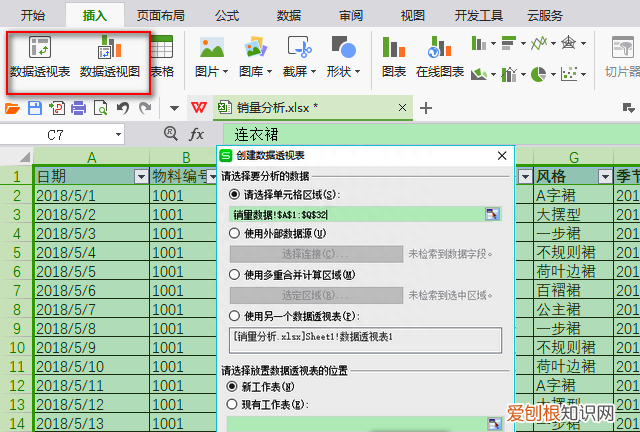Screen dimensions: 640x432
Task: Redo with the forward arrow icon
Action: (x=145, y=108)
